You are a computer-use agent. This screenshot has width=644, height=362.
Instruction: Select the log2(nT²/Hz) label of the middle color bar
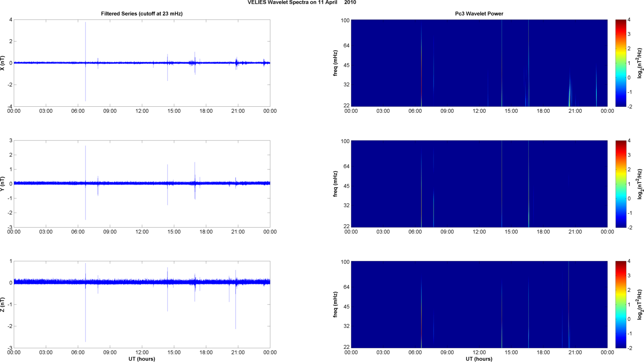click(x=640, y=184)
